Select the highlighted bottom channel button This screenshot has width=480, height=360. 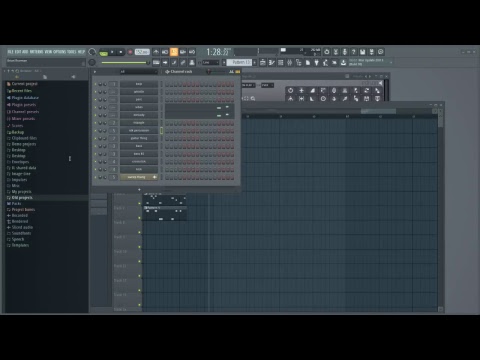pyautogui.click(x=139, y=177)
